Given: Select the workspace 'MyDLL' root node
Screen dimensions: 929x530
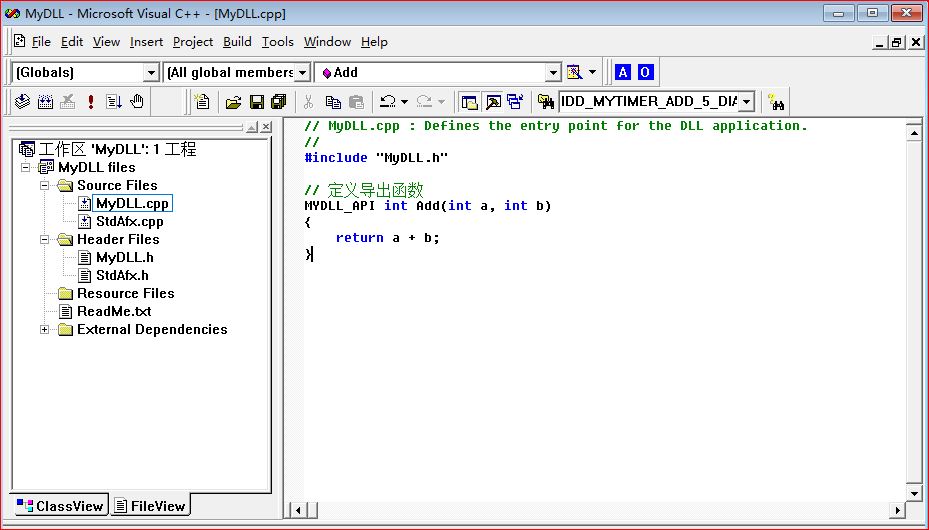Looking at the screenshot, I should [x=117, y=149].
